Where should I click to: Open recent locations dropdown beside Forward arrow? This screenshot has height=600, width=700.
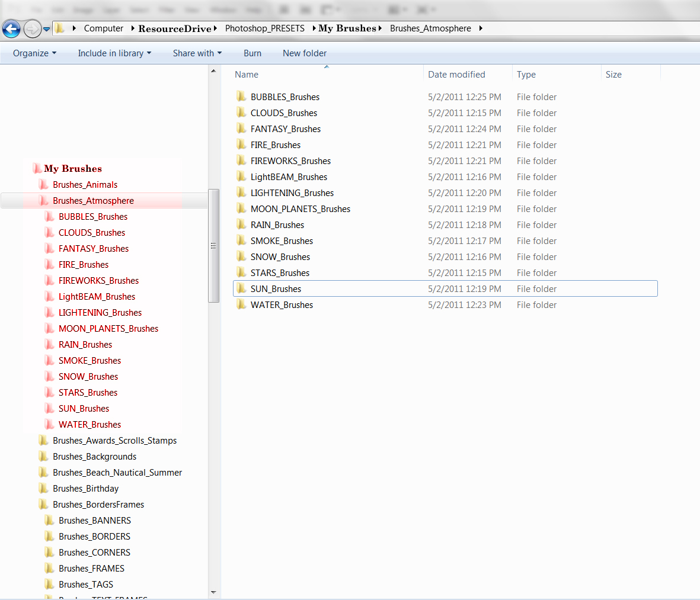pos(47,29)
